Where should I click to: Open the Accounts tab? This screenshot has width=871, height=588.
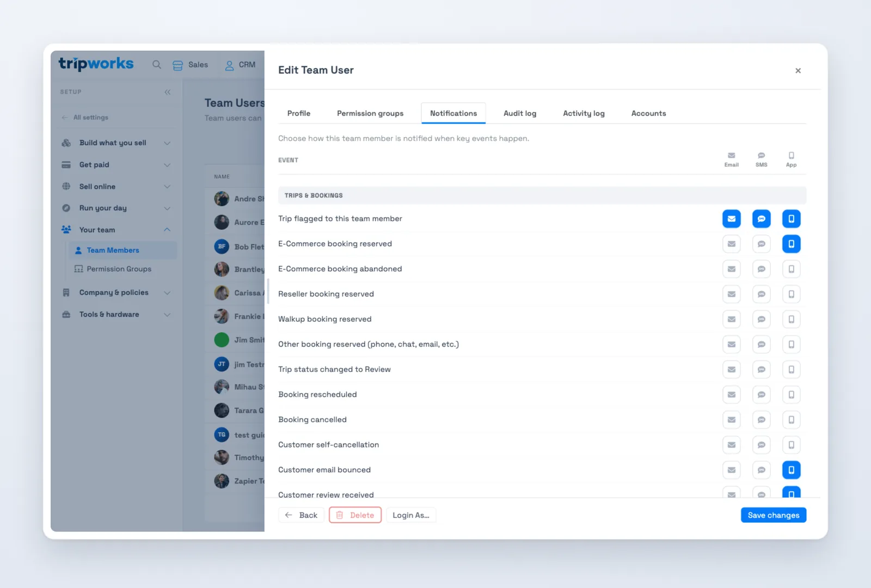648,113
